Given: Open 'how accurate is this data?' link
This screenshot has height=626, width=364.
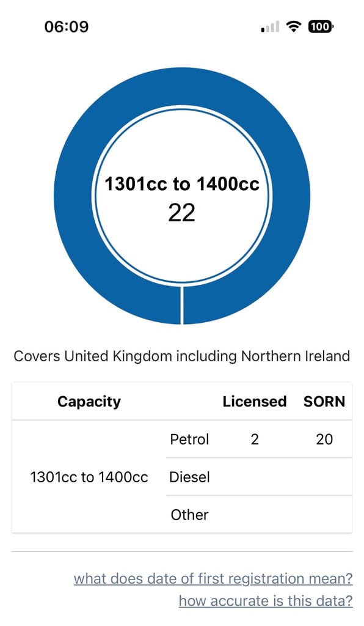Looking at the screenshot, I should point(266,600).
